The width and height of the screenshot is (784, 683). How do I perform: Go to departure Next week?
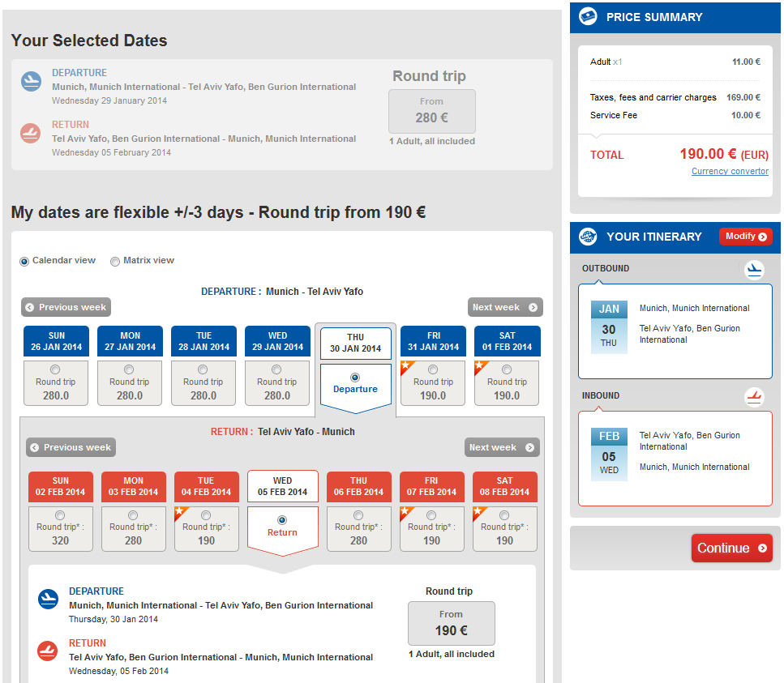505,307
